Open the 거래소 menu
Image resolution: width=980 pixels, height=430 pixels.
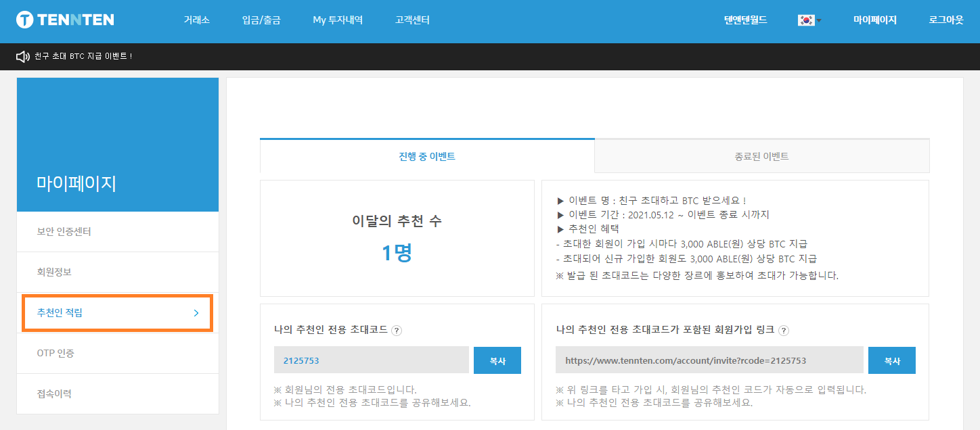196,20
